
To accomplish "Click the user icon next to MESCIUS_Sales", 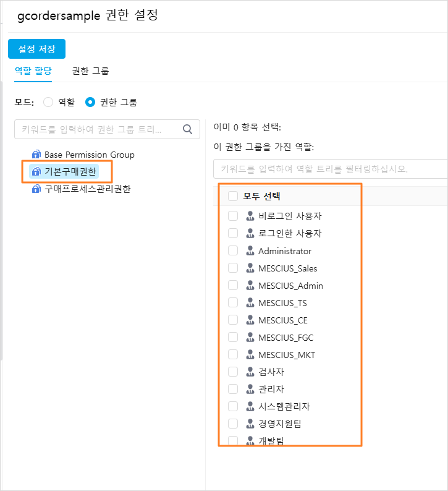I will [x=250, y=268].
